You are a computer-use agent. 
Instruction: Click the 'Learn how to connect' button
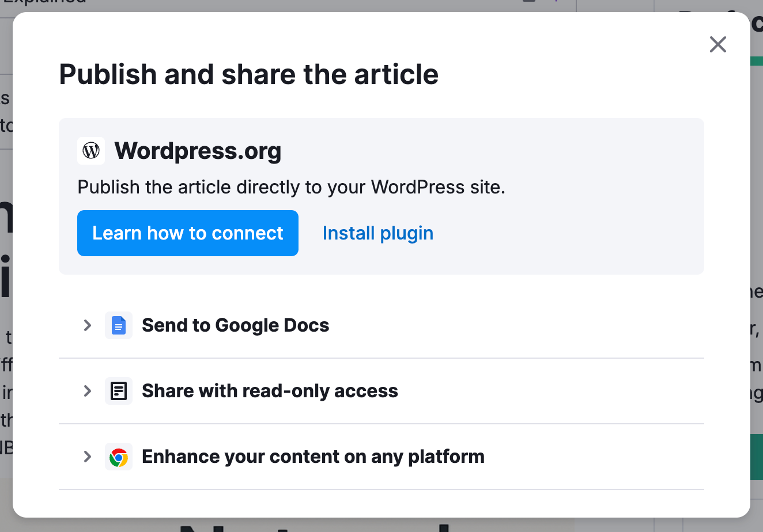point(187,233)
